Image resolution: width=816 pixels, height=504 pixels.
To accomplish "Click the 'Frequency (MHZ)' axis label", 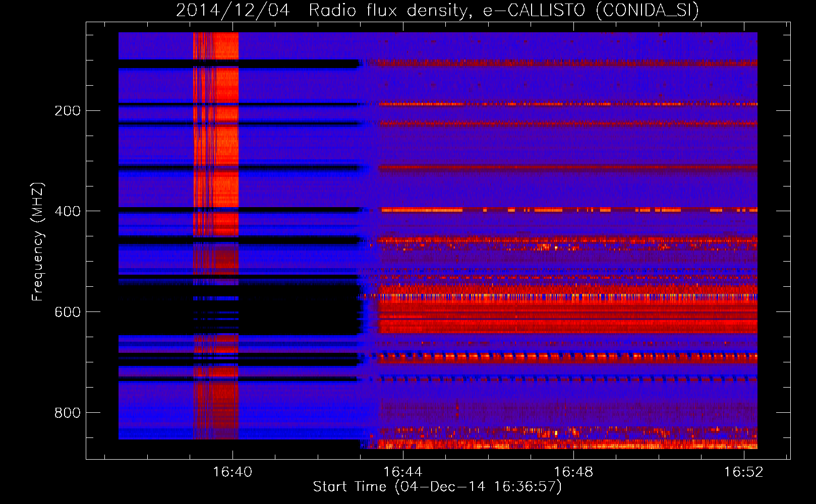I will point(38,242).
